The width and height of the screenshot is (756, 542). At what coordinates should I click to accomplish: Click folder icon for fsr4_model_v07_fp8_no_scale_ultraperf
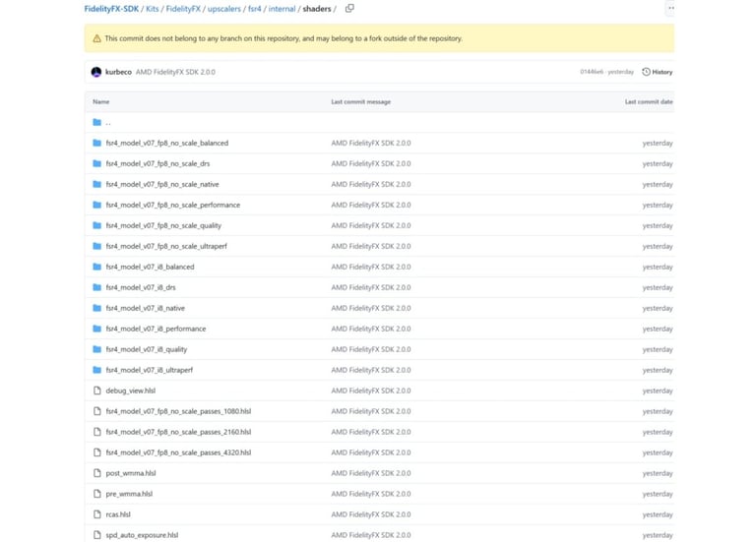tap(96, 246)
